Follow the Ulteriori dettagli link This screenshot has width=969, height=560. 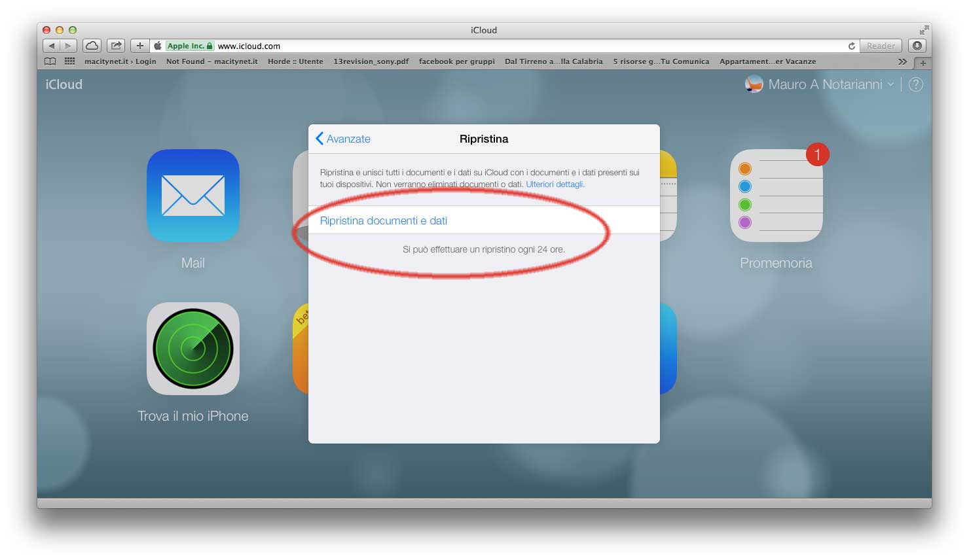click(x=555, y=184)
